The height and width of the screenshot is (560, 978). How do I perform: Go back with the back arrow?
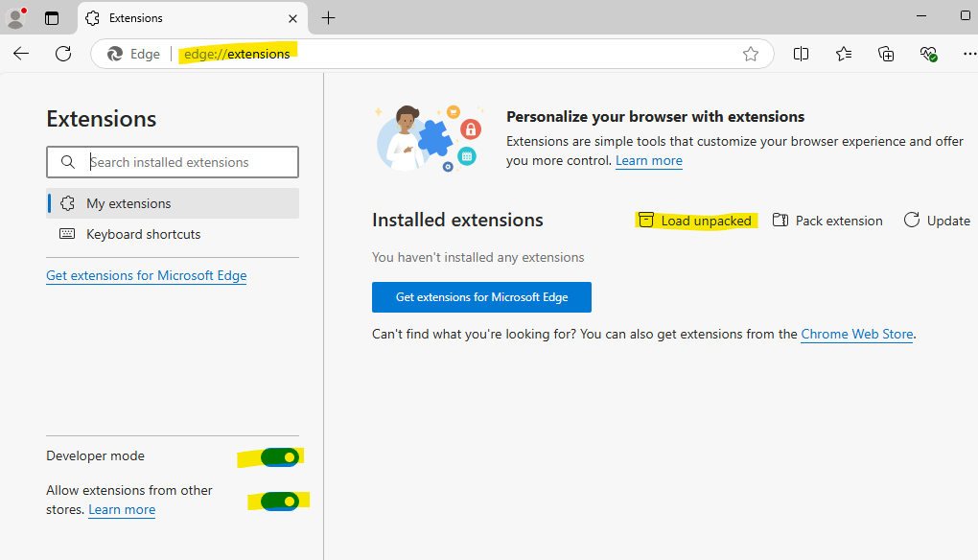(x=21, y=54)
